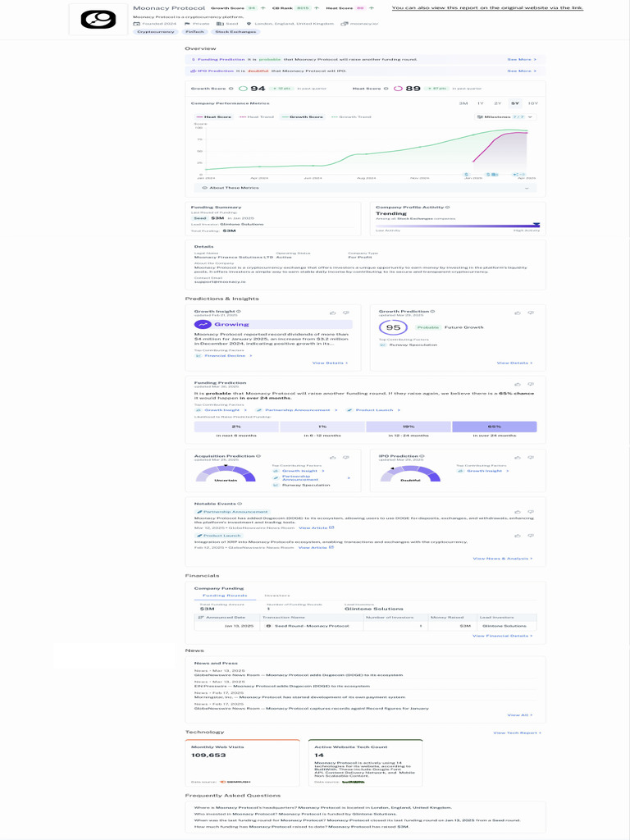Expand Partnership Announcement factor under Funding Prediction
The image size is (630, 840).
click(x=297, y=410)
